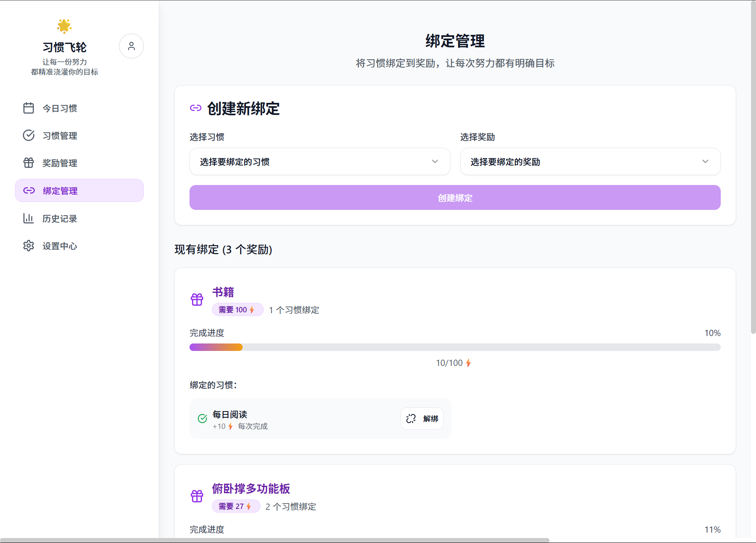Open the 选择要绑定的习惯 dropdown
This screenshot has height=543, width=756.
[320, 161]
